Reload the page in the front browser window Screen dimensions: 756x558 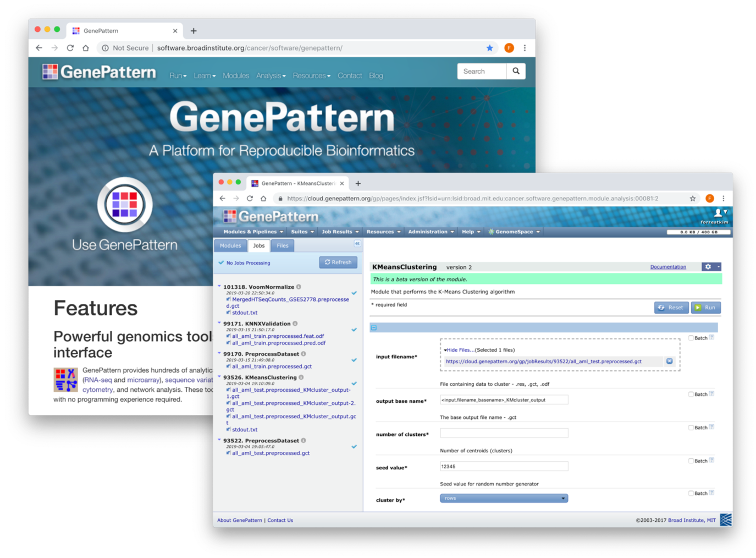pos(250,198)
